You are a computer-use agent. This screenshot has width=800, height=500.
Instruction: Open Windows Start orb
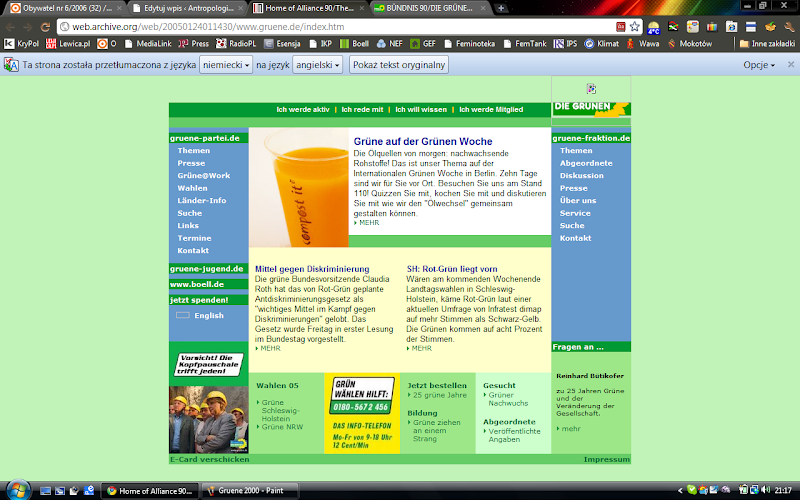18,490
